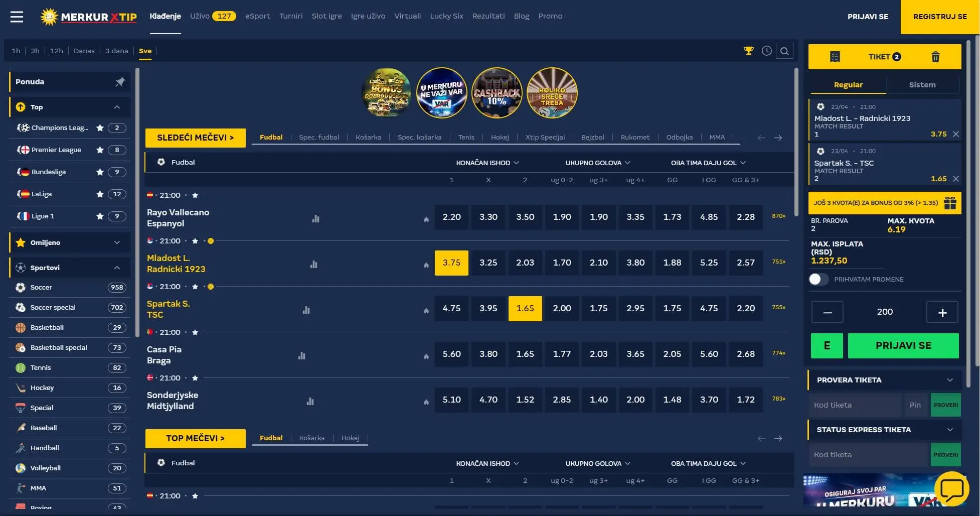This screenshot has height=516, width=980.
Task: Click the green E button
Action: pyautogui.click(x=827, y=345)
